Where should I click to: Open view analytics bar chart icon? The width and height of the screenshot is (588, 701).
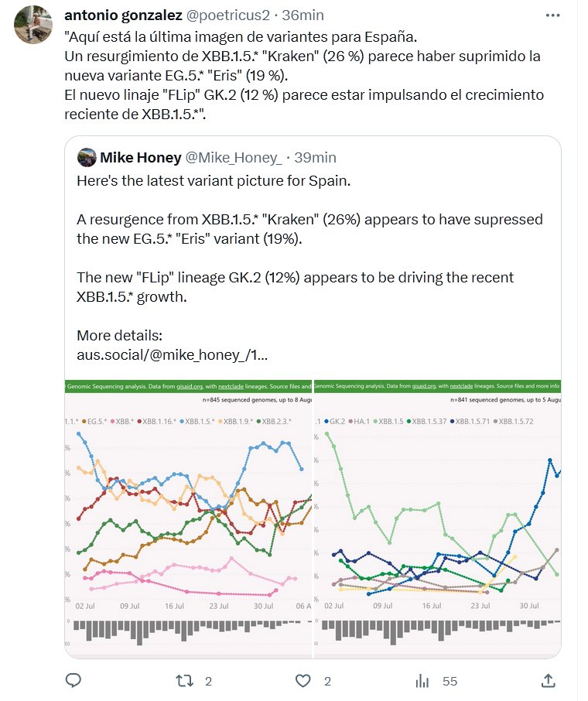click(422, 681)
